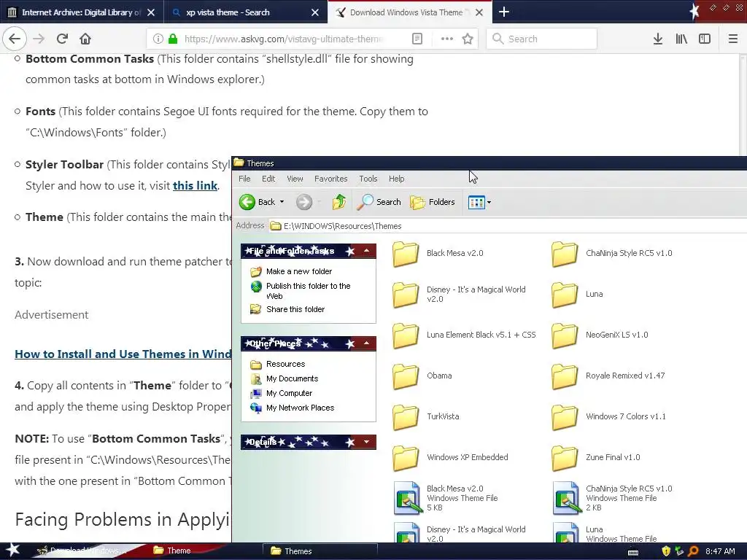The height and width of the screenshot is (560, 747).
Task: Open page actions three-dot menu
Action: 447,39
